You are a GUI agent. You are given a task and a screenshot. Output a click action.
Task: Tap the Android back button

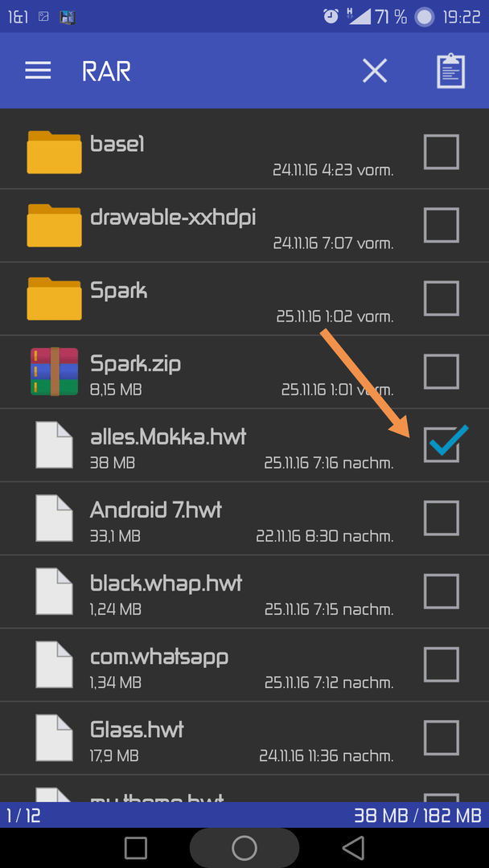[353, 848]
